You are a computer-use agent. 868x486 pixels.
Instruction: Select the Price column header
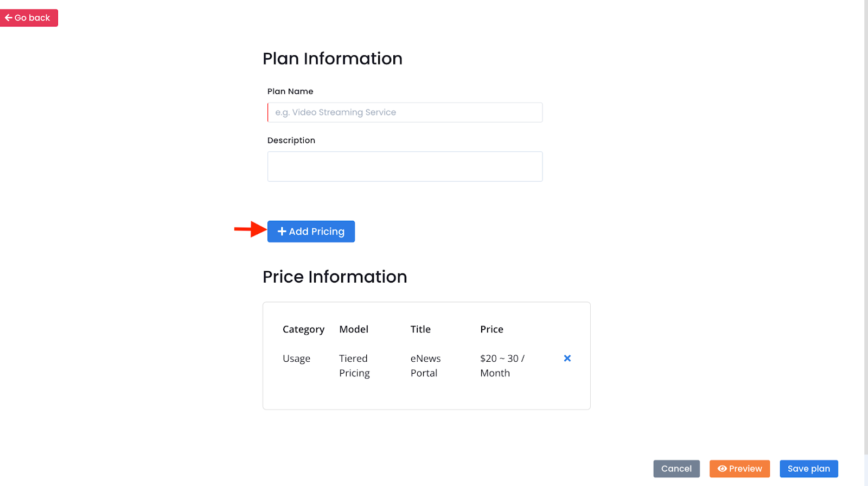(x=492, y=329)
